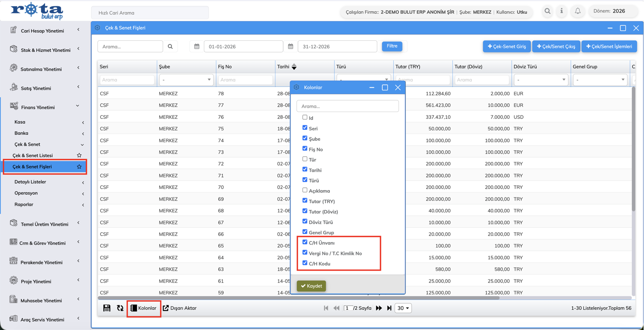
Task: Click the save layout floppy disk icon
Action: pos(107,308)
